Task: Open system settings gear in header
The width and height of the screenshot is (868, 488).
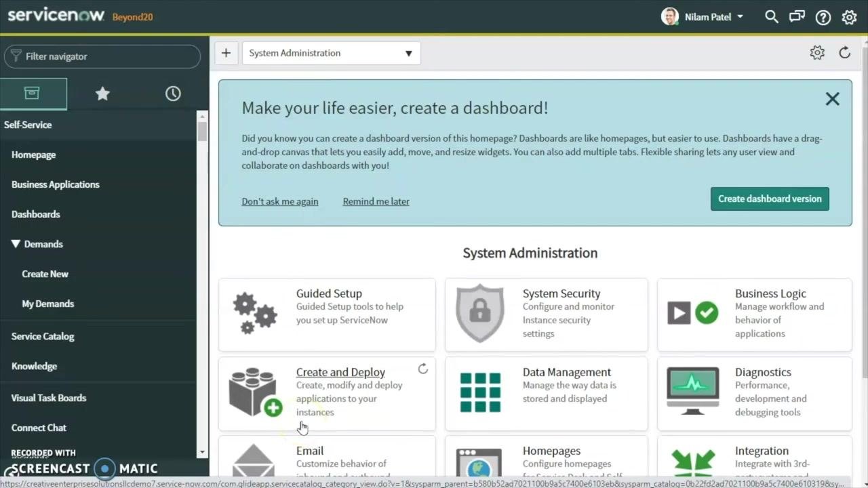Action: 849,18
